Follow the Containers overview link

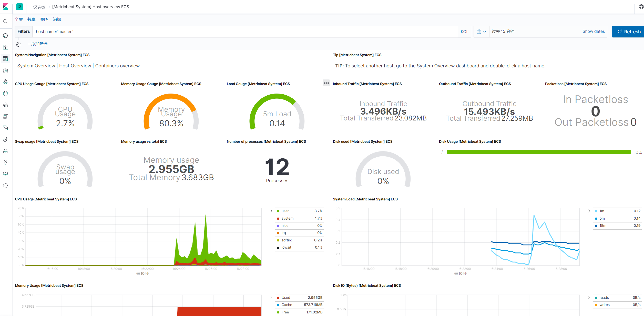(117, 66)
